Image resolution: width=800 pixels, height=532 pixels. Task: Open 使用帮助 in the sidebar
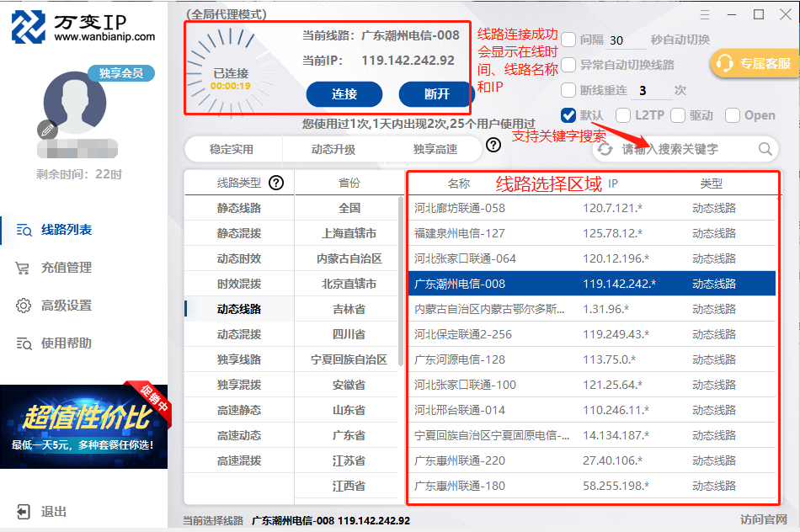pos(67,343)
